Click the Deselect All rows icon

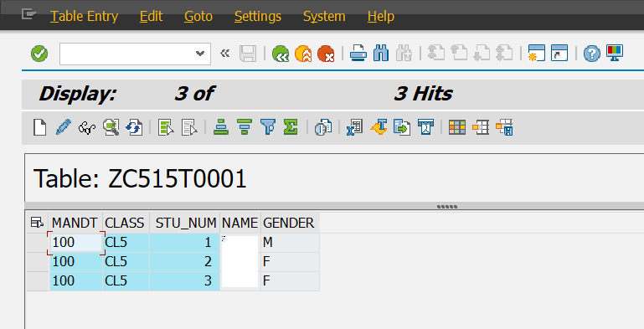[189, 127]
